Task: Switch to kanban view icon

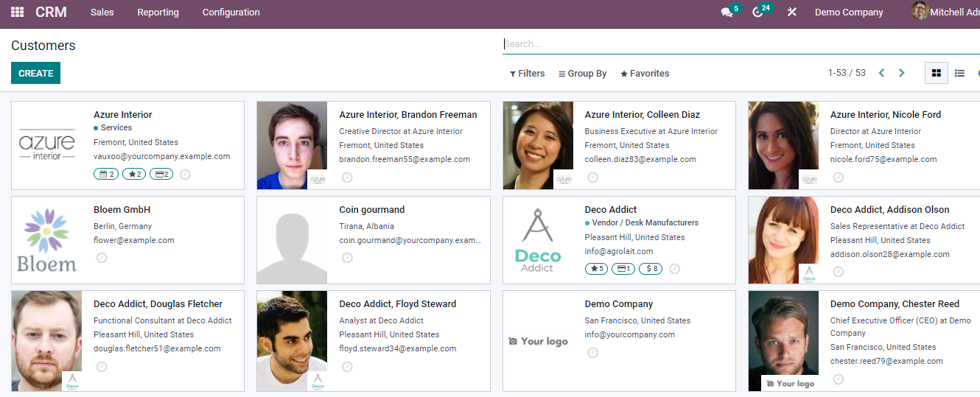Action: (x=937, y=73)
